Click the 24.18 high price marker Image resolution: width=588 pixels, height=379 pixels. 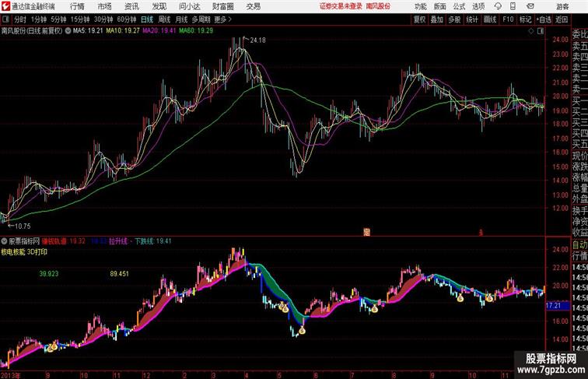pyautogui.click(x=257, y=40)
